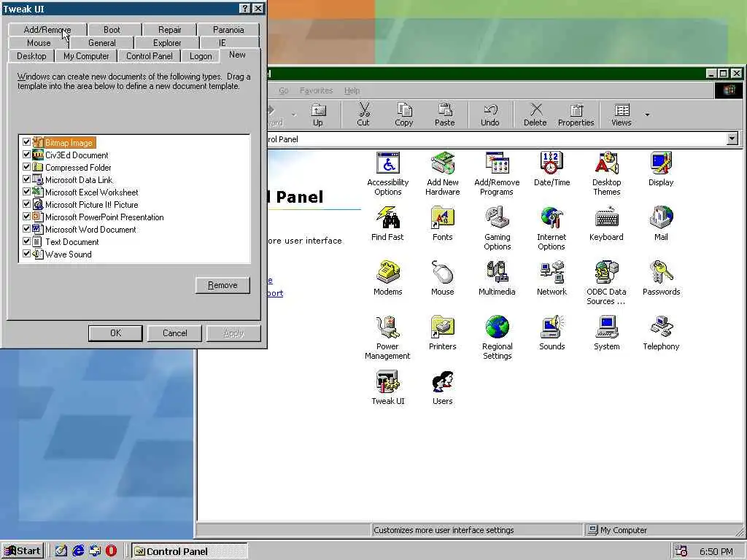
Task: Click the Copy toolbar button
Action: 404,114
